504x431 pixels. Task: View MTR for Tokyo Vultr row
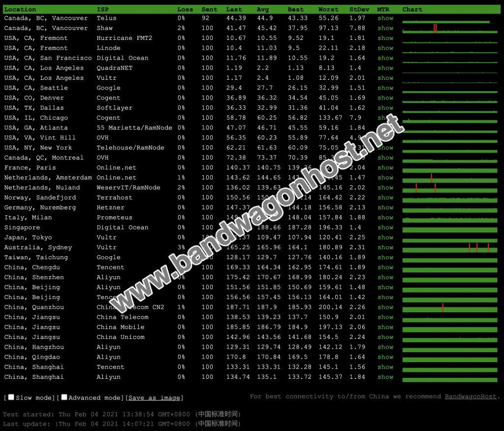tap(385, 238)
